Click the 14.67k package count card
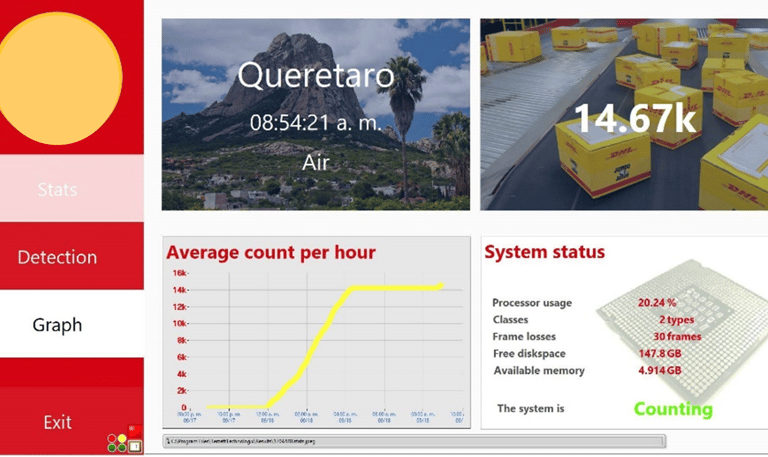Screen dimensions: 768x457 pos(624,114)
